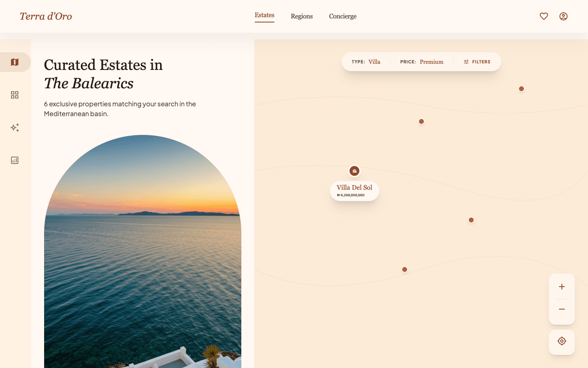Open the Filters panel

[x=477, y=62]
